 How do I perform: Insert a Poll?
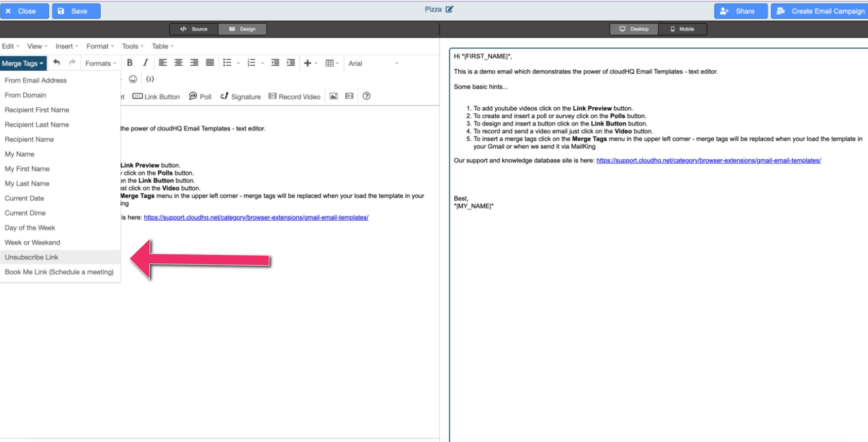pos(200,96)
